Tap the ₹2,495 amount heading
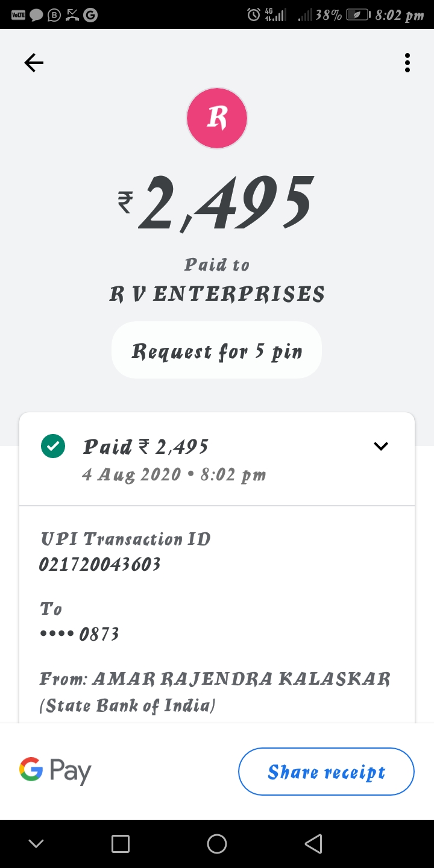 [217, 203]
